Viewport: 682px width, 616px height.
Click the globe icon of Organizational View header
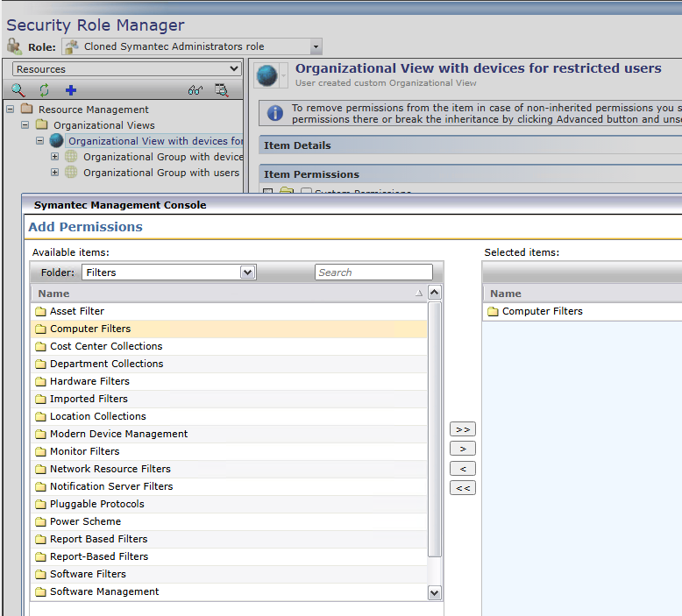[266, 75]
